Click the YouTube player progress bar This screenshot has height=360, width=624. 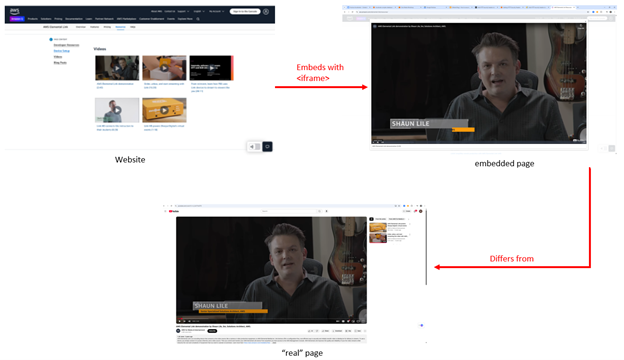pos(271,319)
